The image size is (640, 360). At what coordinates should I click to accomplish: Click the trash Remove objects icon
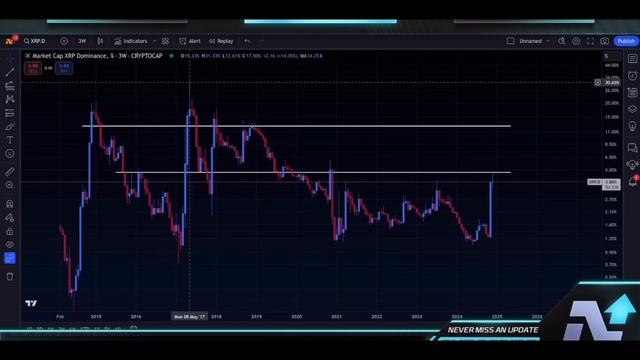click(10, 277)
